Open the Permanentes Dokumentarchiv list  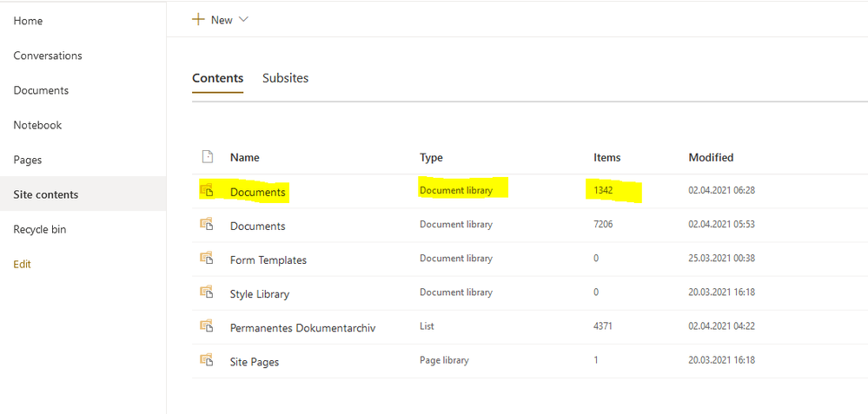[302, 328]
